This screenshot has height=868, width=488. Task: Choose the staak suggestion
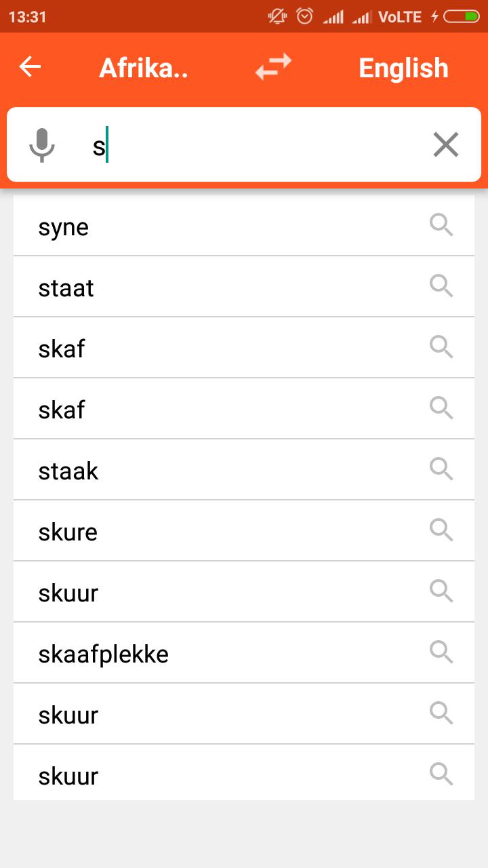point(244,470)
